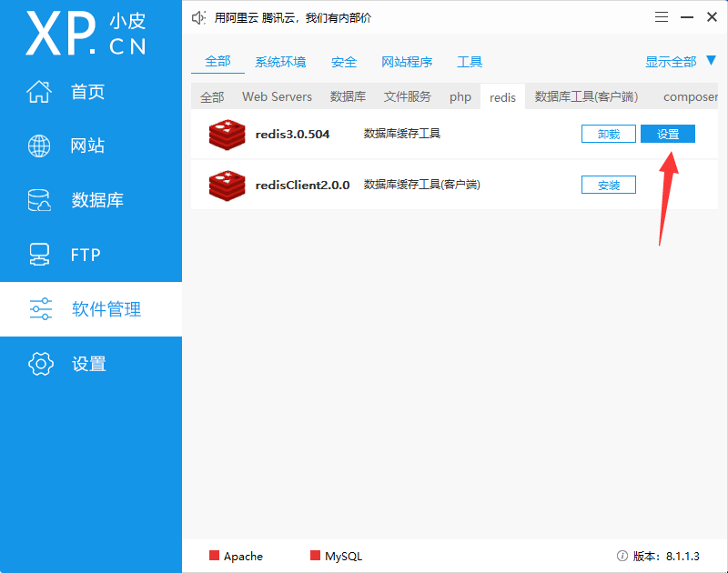Click the sliders icon beside 软件管理
The image size is (728, 573).
pos(41,309)
